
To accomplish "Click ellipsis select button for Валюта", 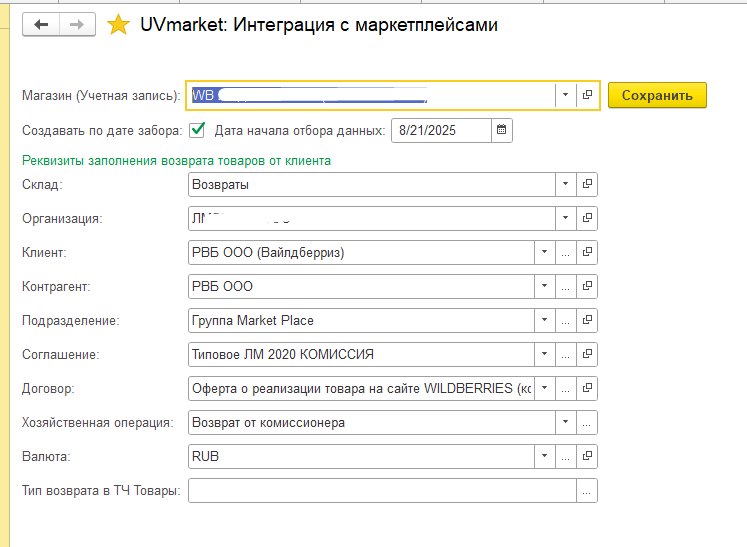I will (x=565, y=456).
